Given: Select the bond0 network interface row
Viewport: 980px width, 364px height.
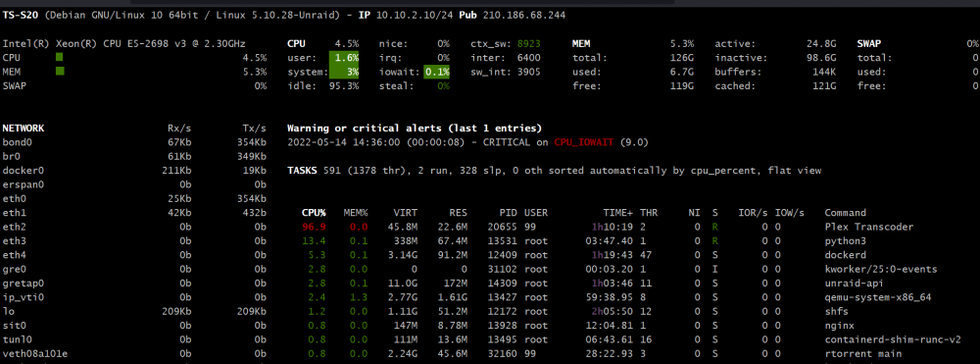Looking at the screenshot, I should tap(135, 142).
